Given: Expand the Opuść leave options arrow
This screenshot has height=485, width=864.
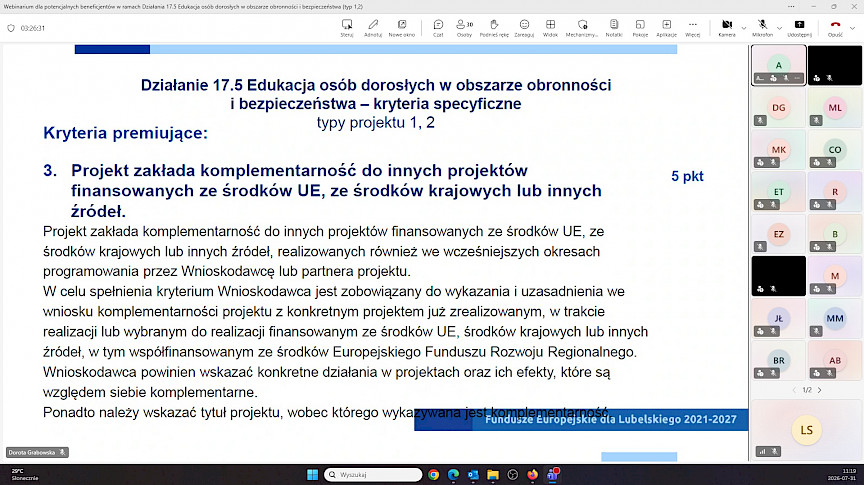Looking at the screenshot, I should (x=852, y=28).
